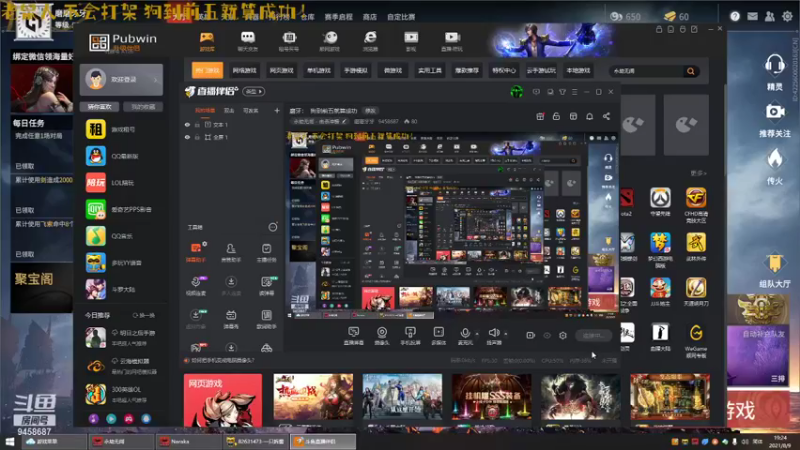This screenshot has width=800, height=450.
Task: Click the microphone icon in streaming bar
Action: click(465, 333)
